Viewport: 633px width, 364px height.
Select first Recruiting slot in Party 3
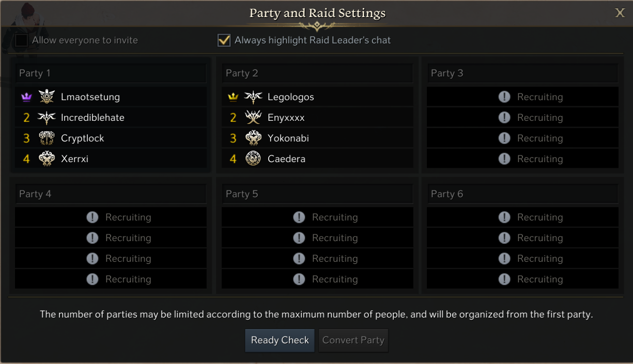tap(522, 97)
